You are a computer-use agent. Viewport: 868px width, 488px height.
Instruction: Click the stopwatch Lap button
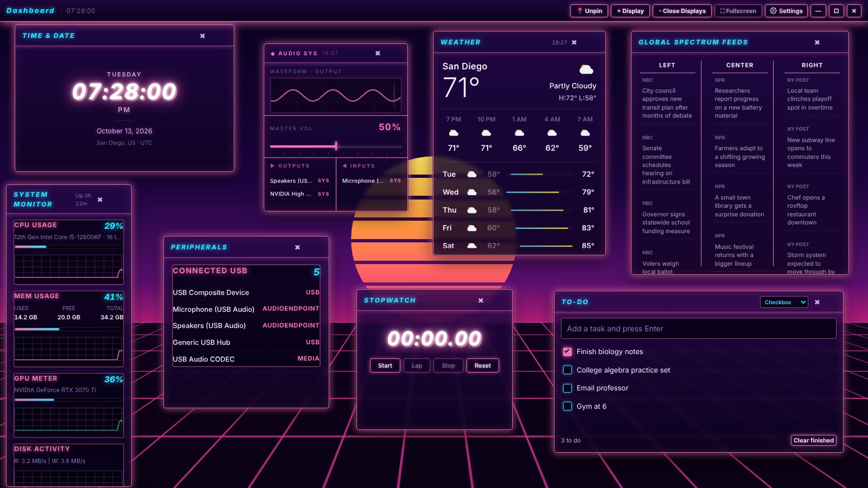pyautogui.click(x=417, y=365)
